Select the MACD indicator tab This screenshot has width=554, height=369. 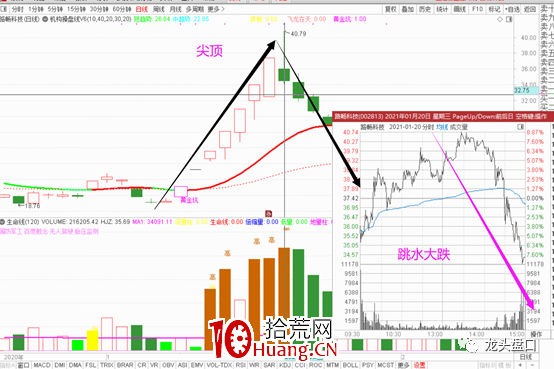(x=42, y=365)
